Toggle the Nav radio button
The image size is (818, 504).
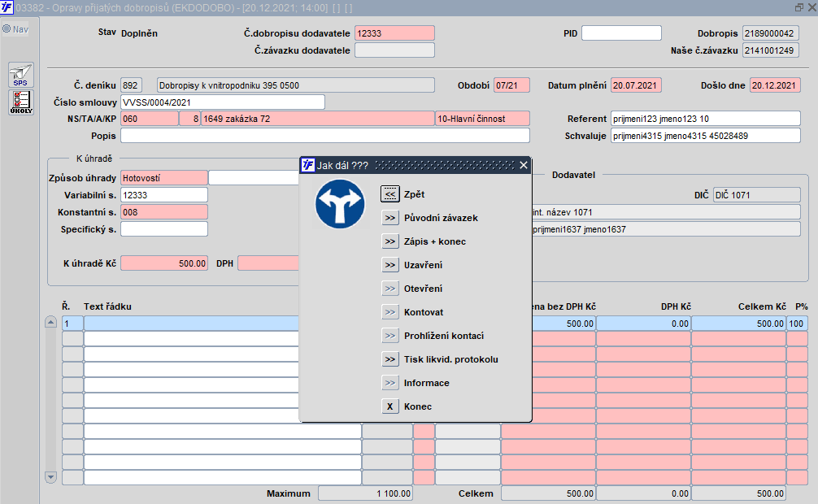point(7,29)
